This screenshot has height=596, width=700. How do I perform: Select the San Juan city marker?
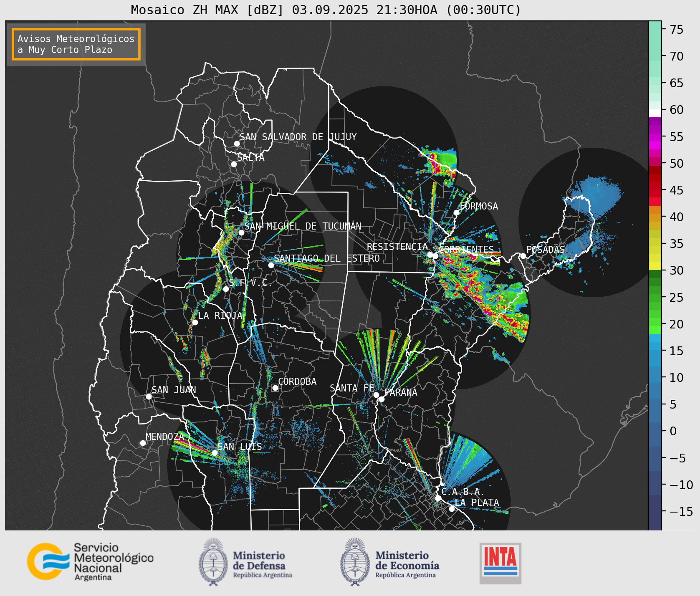pos(149,396)
